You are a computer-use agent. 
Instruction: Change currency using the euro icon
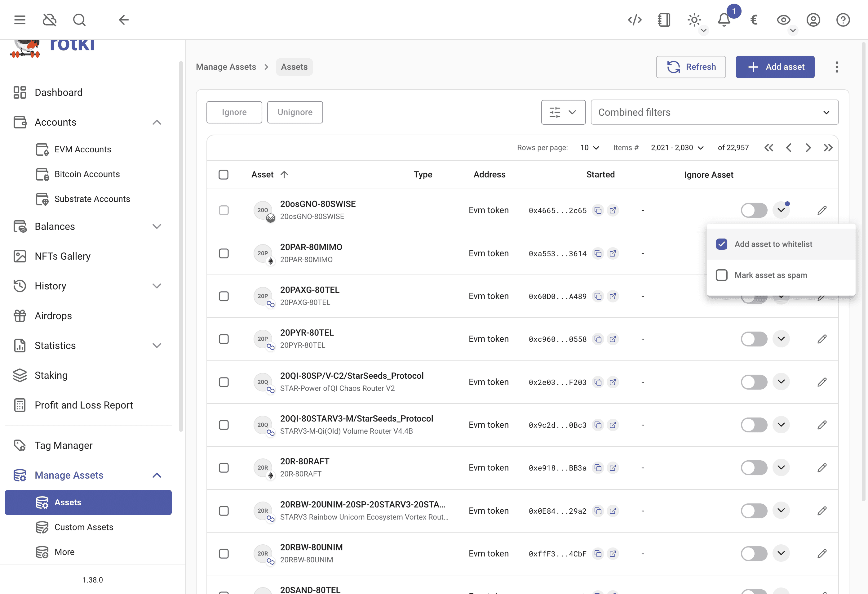754,20
